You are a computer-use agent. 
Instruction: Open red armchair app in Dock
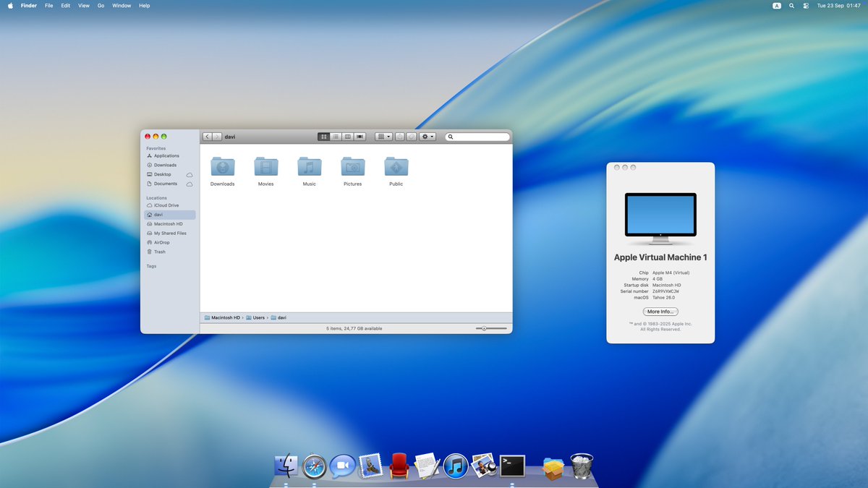click(x=399, y=466)
